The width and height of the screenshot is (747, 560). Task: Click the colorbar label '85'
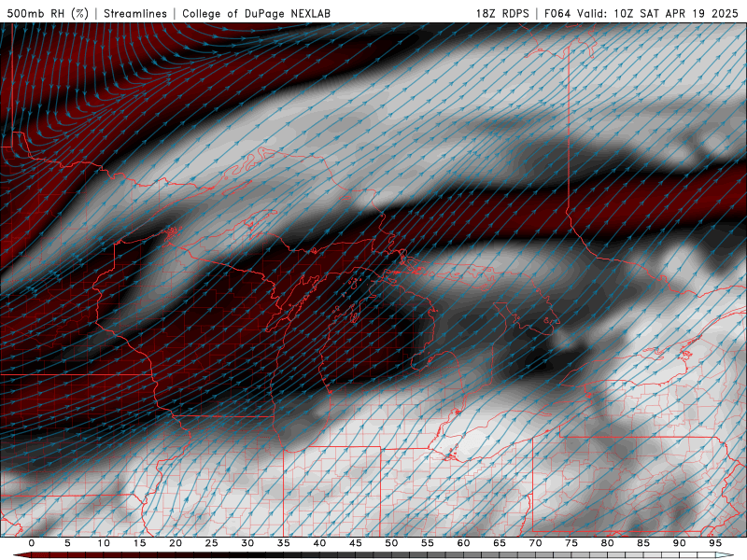[x=643, y=543]
